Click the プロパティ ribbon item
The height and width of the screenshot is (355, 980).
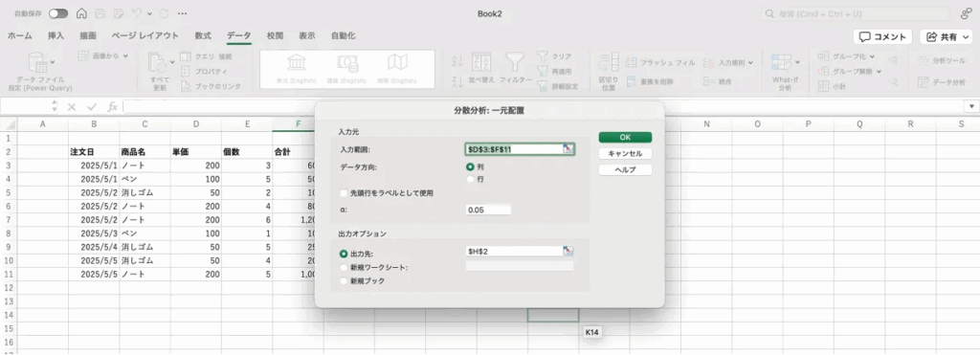coord(204,71)
